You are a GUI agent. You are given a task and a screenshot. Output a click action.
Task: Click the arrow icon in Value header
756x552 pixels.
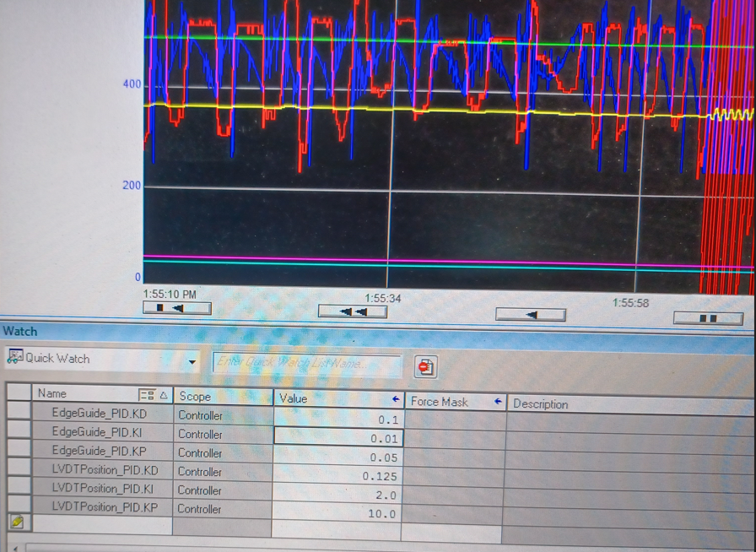pyautogui.click(x=396, y=399)
